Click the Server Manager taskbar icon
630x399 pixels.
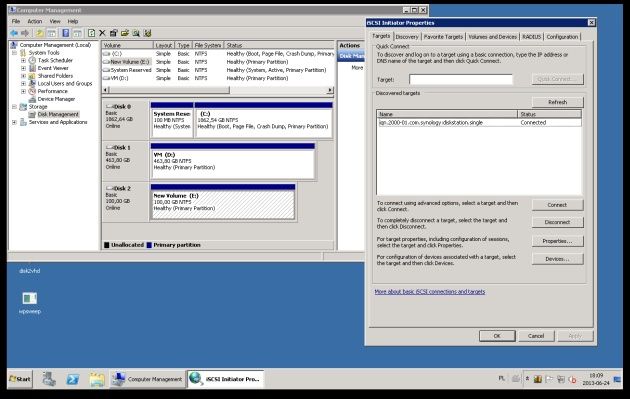pyautogui.click(x=49, y=379)
